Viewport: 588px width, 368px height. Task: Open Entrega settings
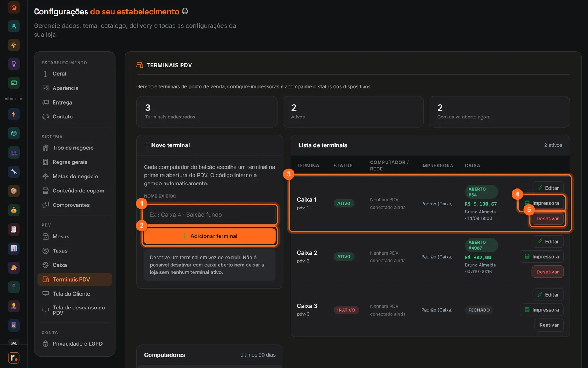point(75,102)
